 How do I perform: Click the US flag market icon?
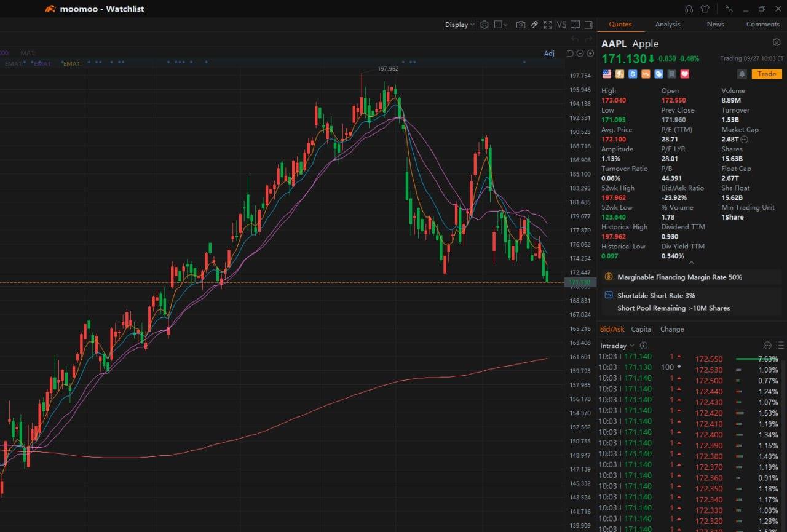tap(607, 74)
